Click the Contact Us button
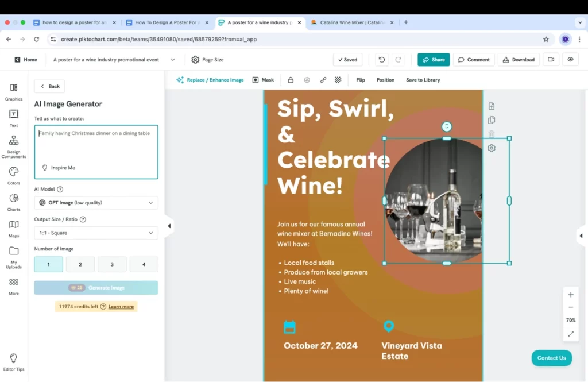 pyautogui.click(x=551, y=357)
